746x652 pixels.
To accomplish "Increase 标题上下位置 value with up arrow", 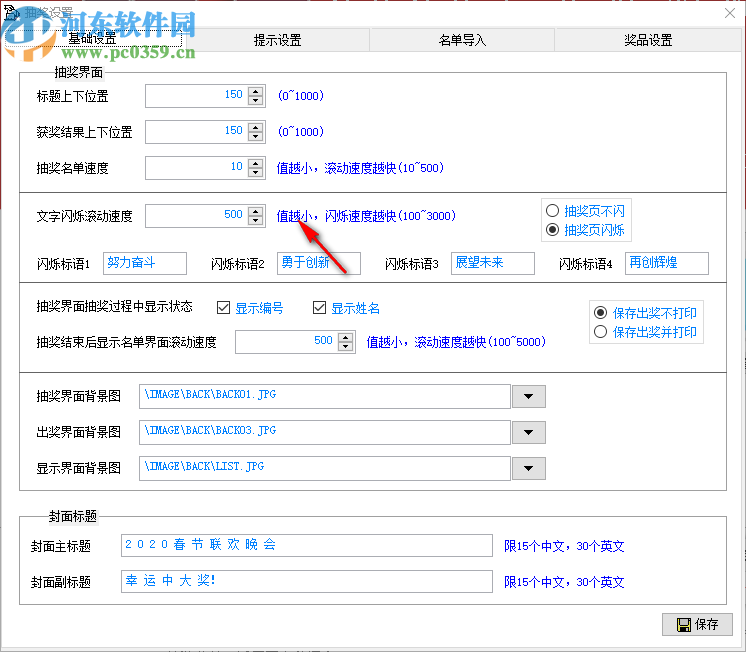I will tap(255, 91).
